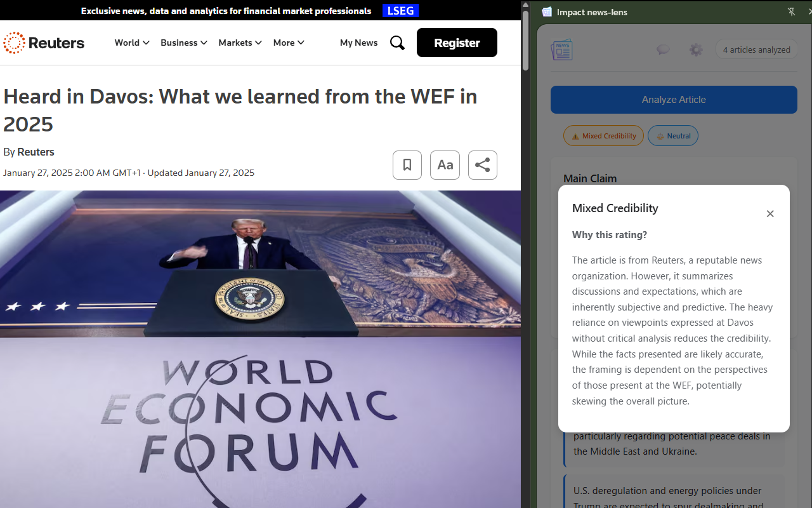Screen dimensions: 812x508
Task: Click the Mixed Credibility badge
Action: click(603, 136)
